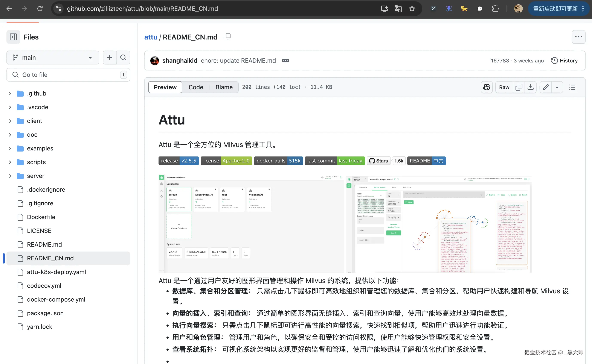Collapse the Files side panel icon

(x=13, y=37)
